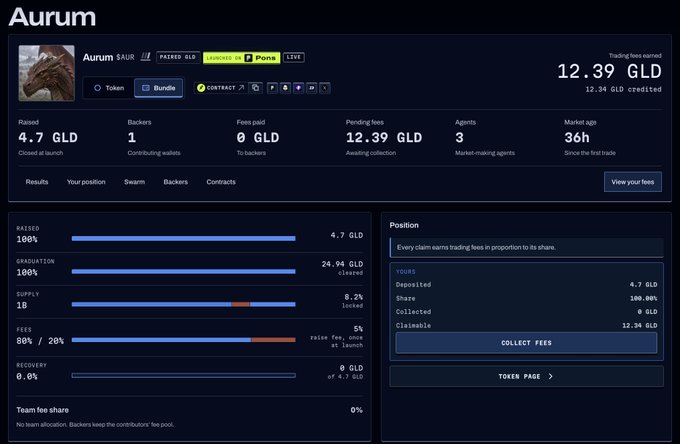Open the LAUNCHED ON Pons badge

tap(241, 58)
